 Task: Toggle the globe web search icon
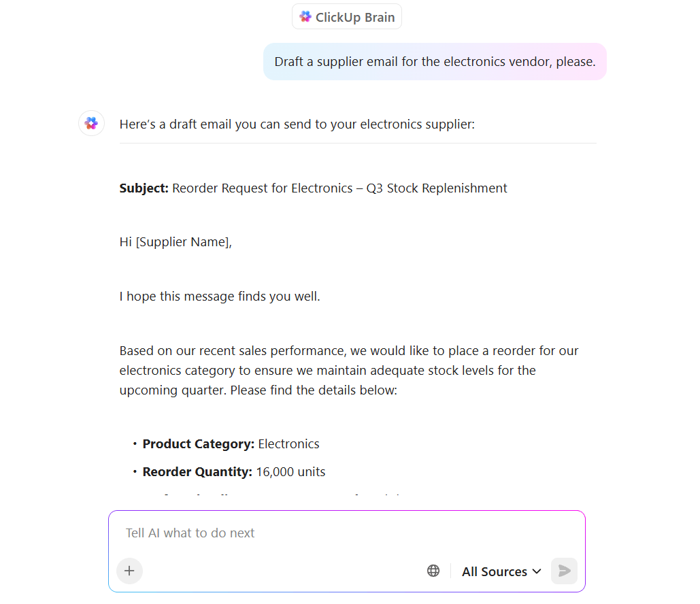click(x=433, y=571)
